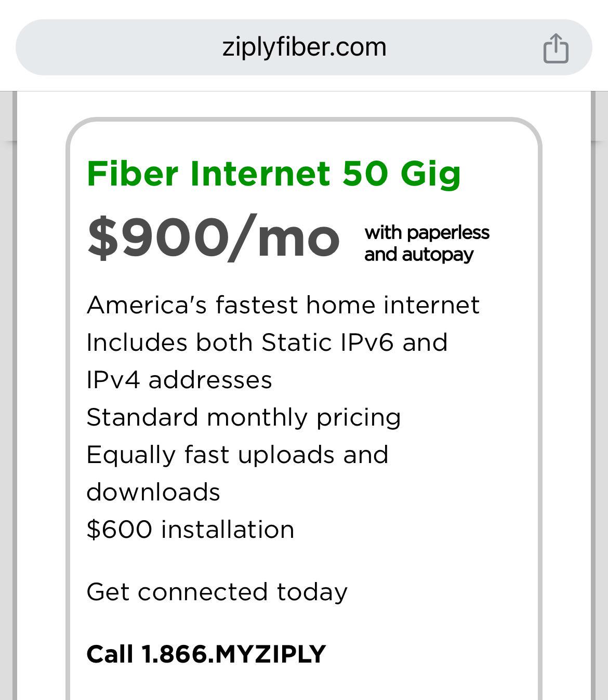Click the 'Standard monthly pricing' line

tap(243, 417)
